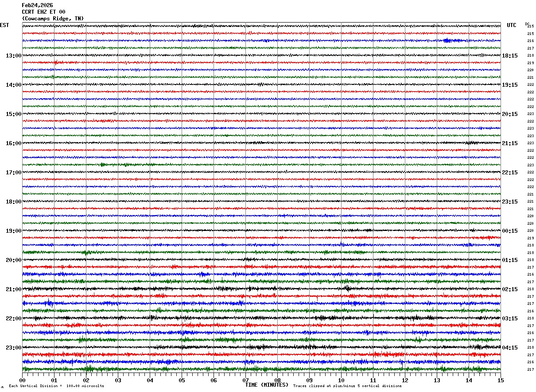
Task: Click the 21:15 UTC time label
Action: [x=510, y=143]
